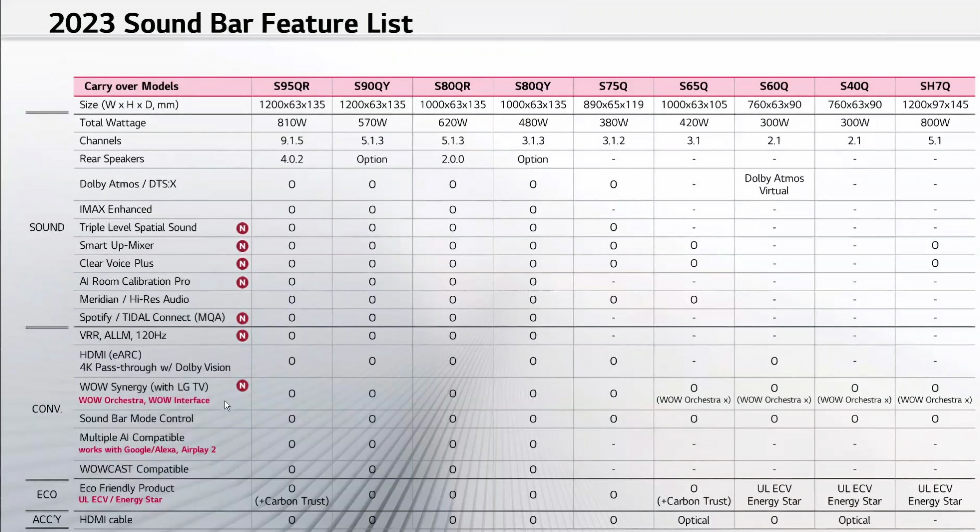Click the N badge beside Smart Up-Mixer
The height and width of the screenshot is (532, 980).
click(242, 246)
